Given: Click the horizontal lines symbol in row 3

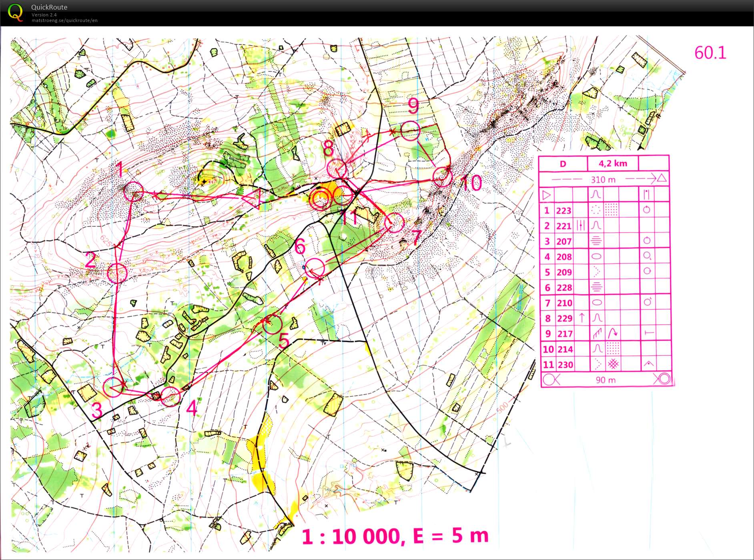Looking at the screenshot, I should click(596, 241).
